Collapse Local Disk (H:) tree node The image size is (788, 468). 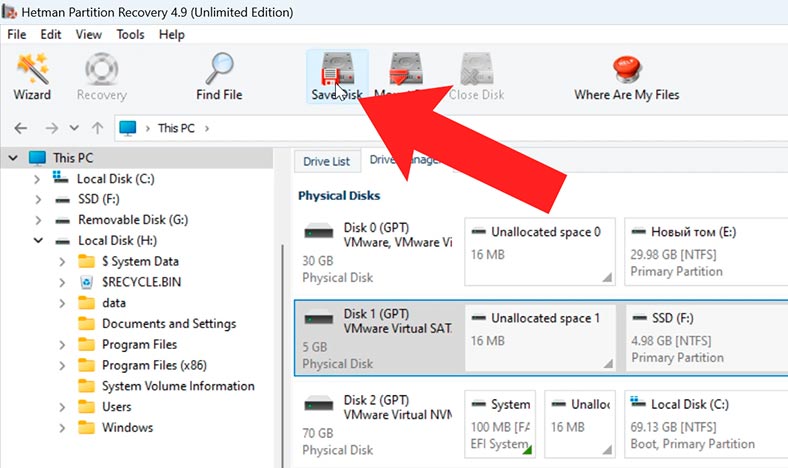pos(38,241)
